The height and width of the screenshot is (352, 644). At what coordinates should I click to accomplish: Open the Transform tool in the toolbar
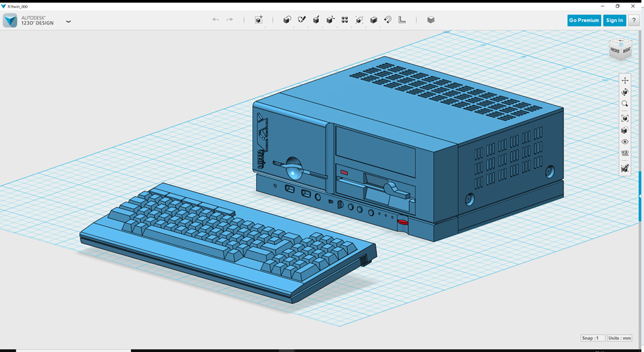[x=258, y=20]
